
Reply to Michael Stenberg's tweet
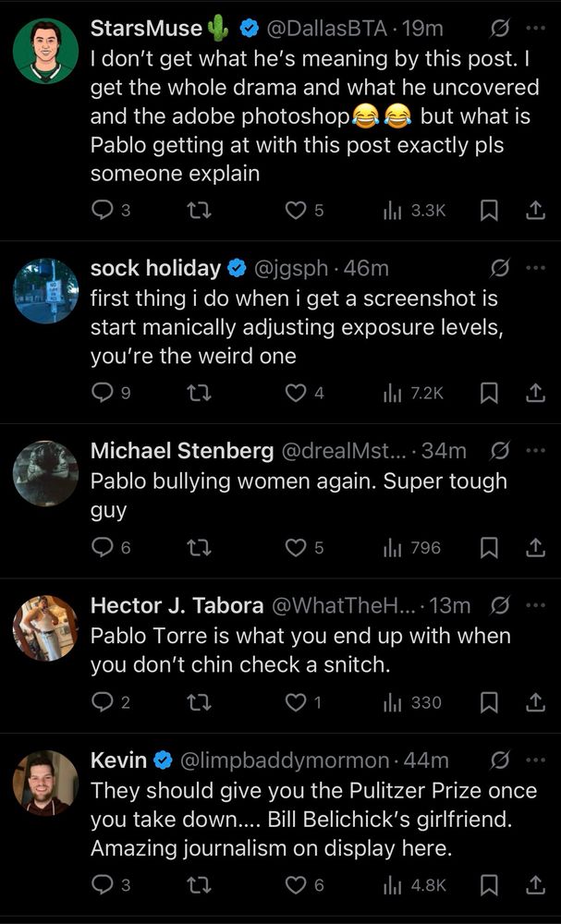coord(102,548)
